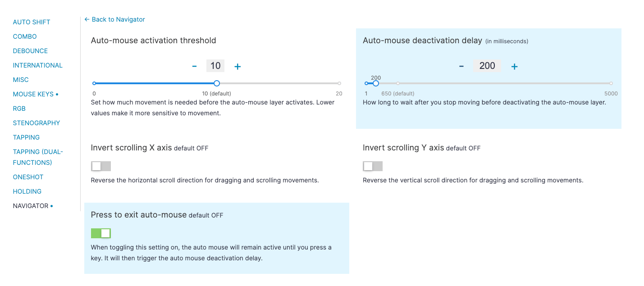Decrease activation threshold with minus icon

[x=194, y=66]
